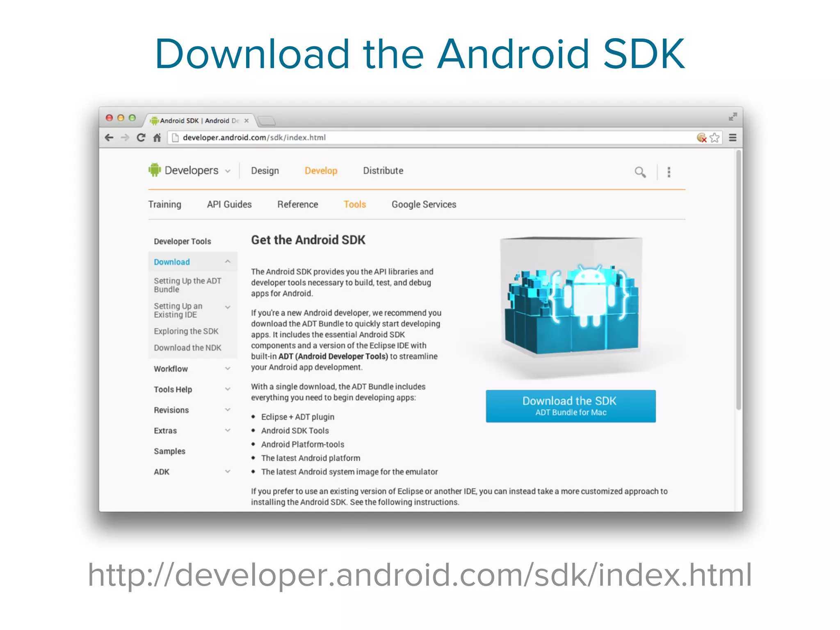840x630 pixels.
Task: Switch to the Reference tab
Action: (x=298, y=204)
